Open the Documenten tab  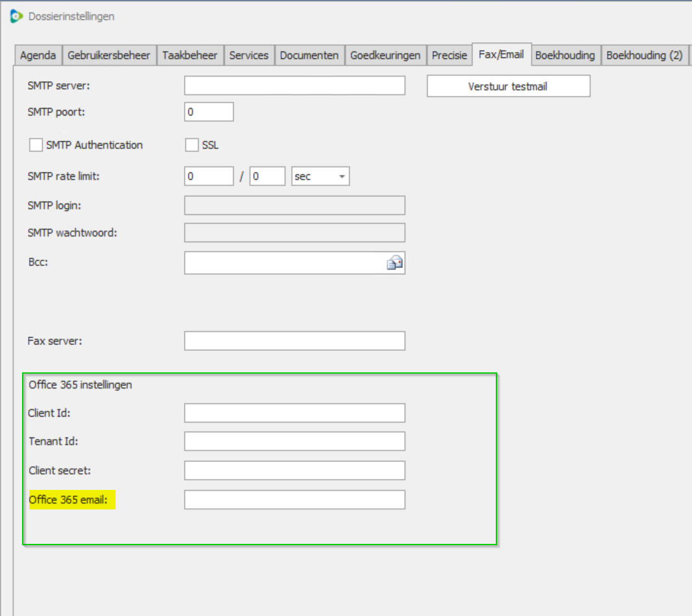tap(309, 55)
